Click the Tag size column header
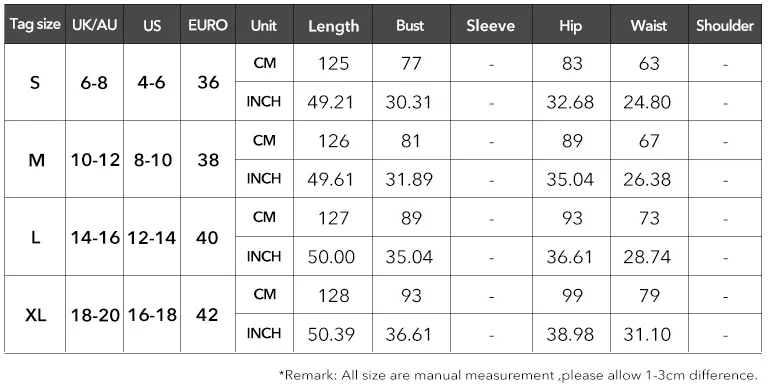Viewport: 768px width, 388px height. pyautogui.click(x=35, y=24)
